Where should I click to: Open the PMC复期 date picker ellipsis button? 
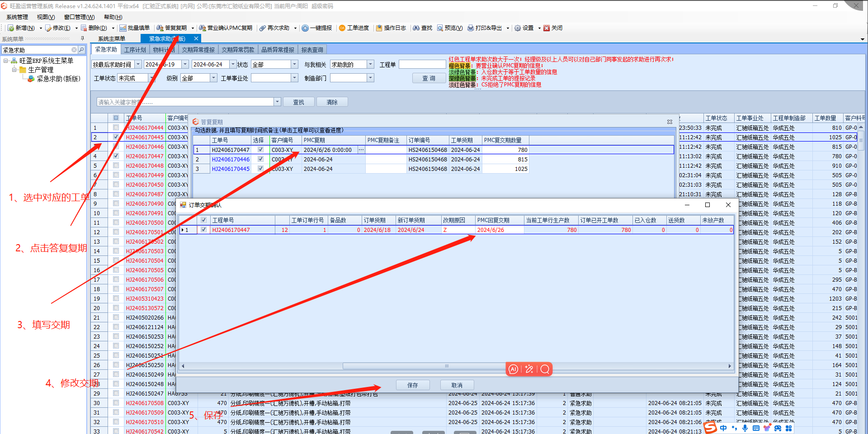(x=361, y=150)
